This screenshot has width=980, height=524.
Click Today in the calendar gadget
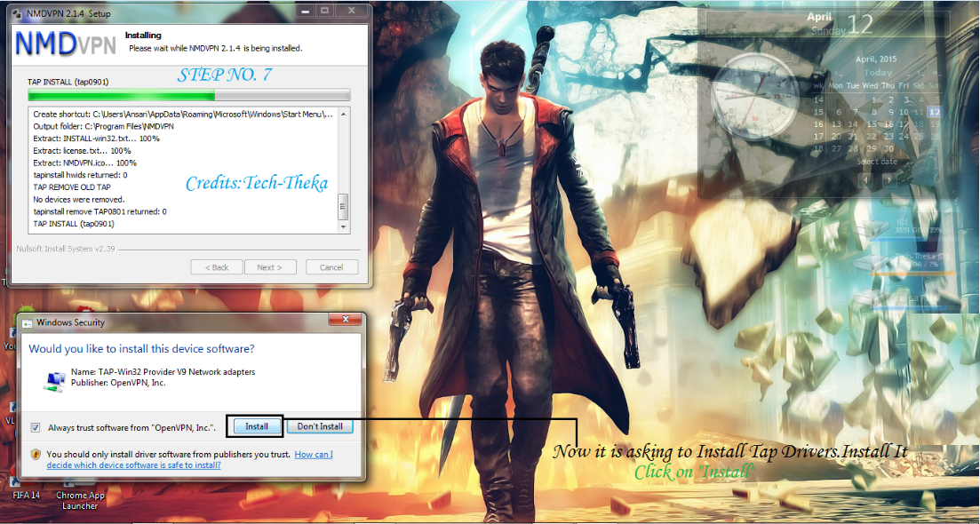(878, 73)
